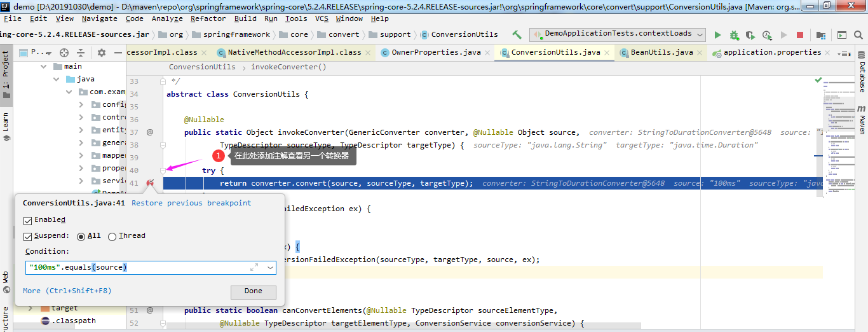Open the Learn tool window
This screenshot has width=868, height=332.
point(6,126)
